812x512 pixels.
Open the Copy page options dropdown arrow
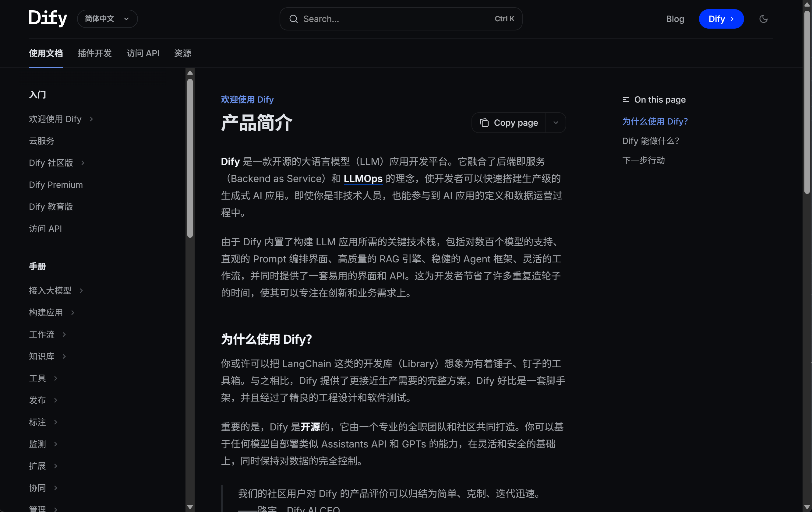[556, 123]
